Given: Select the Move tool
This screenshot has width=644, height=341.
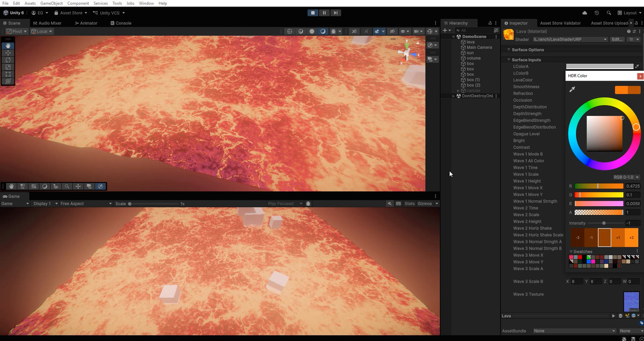Looking at the screenshot, I should pyautogui.click(x=8, y=53).
